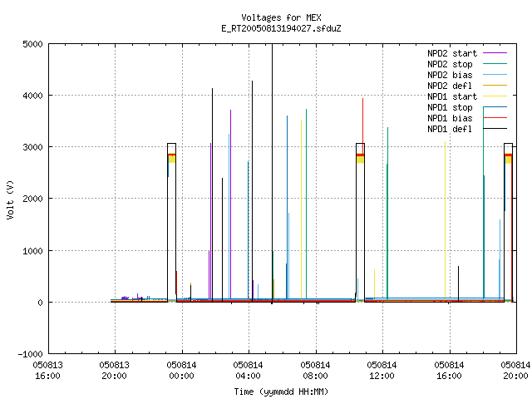Click the x-axis tick '050814 00:00'
This screenshot has width=532, height=399.
(x=181, y=371)
